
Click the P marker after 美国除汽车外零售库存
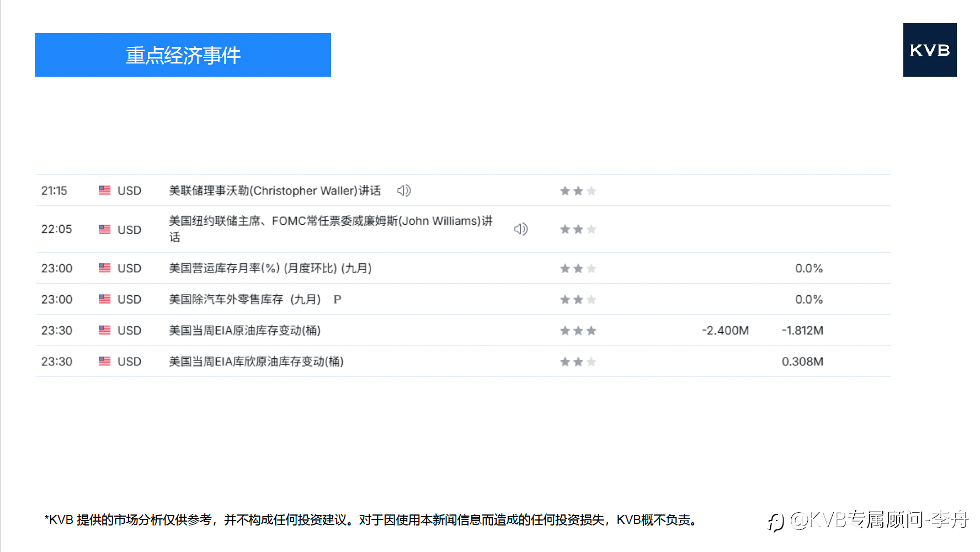337,299
